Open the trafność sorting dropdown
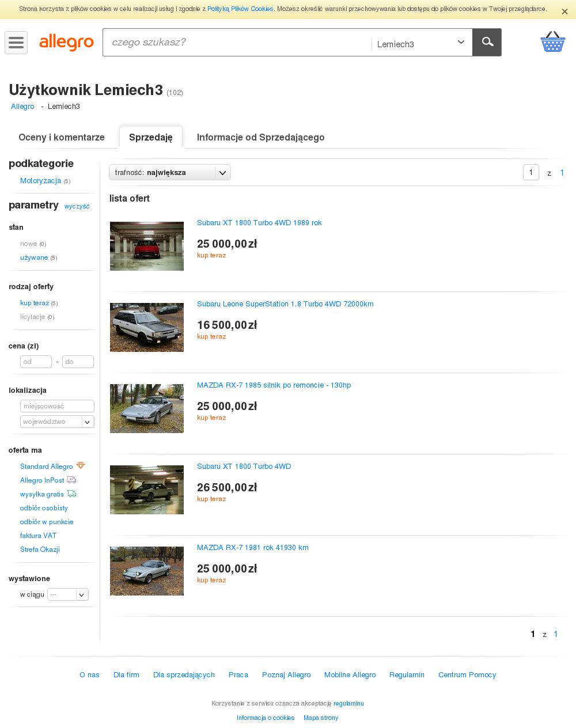This screenshot has width=576, height=728. (170, 172)
